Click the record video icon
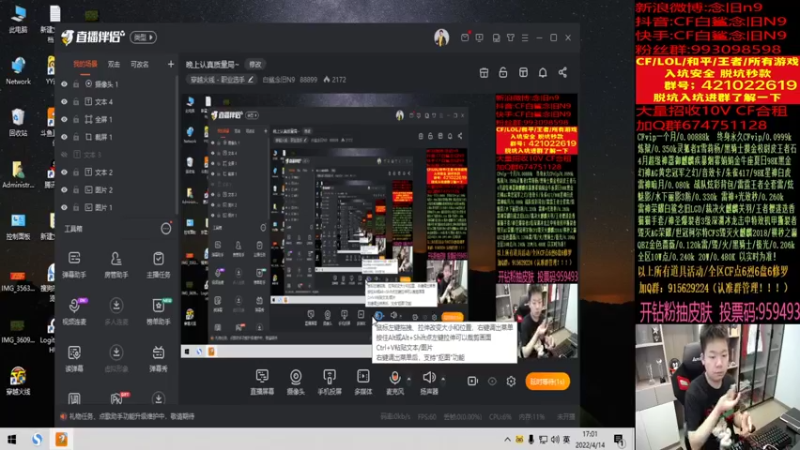 (472, 381)
